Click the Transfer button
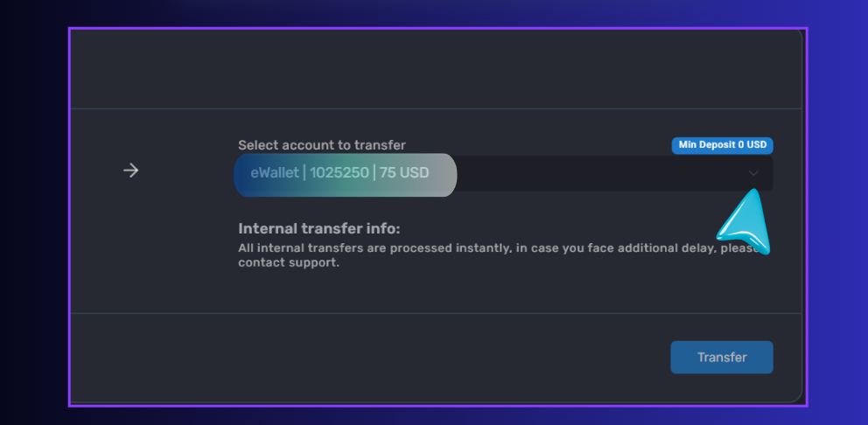Image resolution: width=868 pixels, height=425 pixels. 722,358
